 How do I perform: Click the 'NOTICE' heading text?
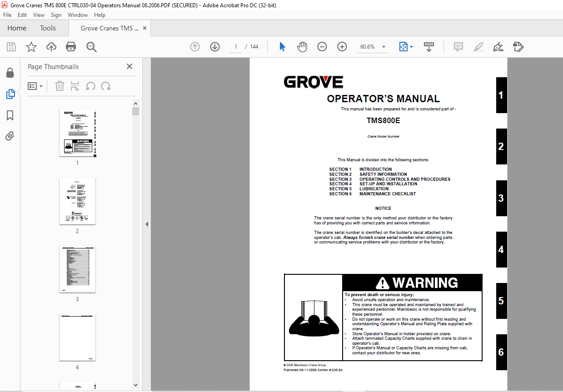pyautogui.click(x=383, y=208)
